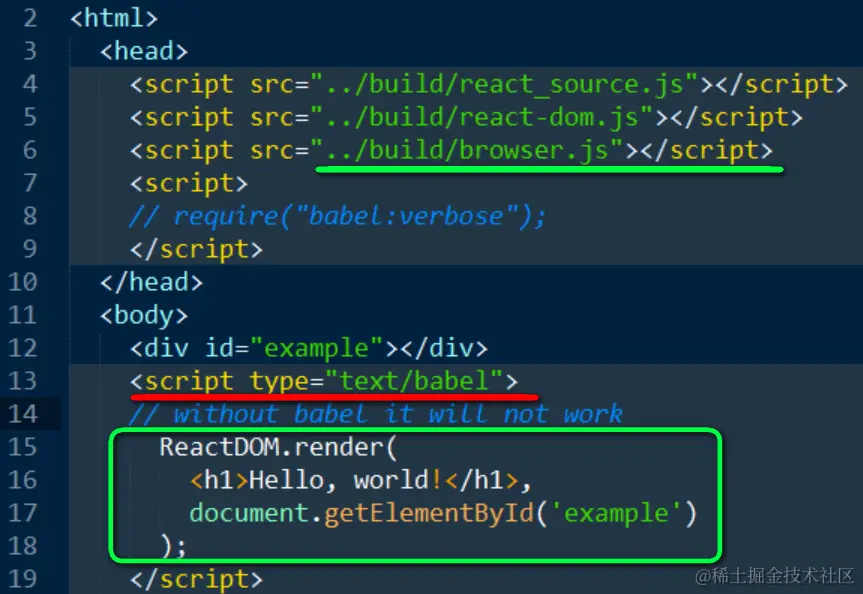The height and width of the screenshot is (594, 863).
Task: Click the empty <script> tag on line 7
Action: pyautogui.click(x=189, y=183)
